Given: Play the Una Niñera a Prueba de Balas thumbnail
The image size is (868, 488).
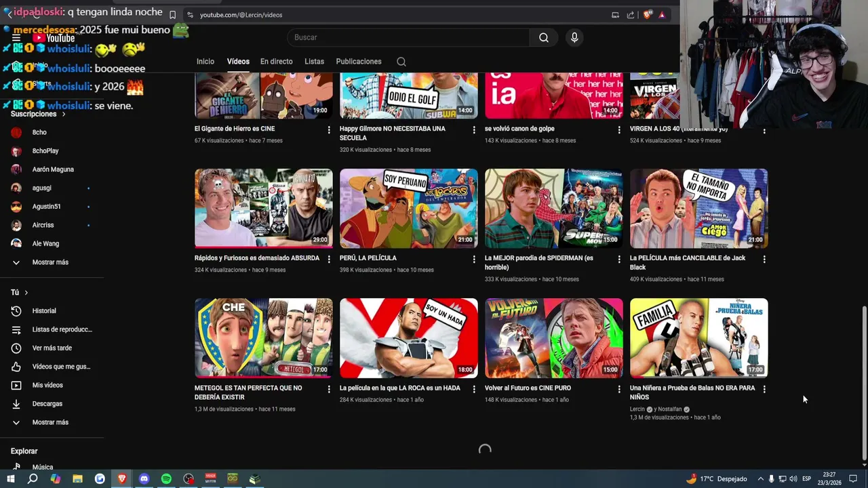Looking at the screenshot, I should tap(699, 338).
